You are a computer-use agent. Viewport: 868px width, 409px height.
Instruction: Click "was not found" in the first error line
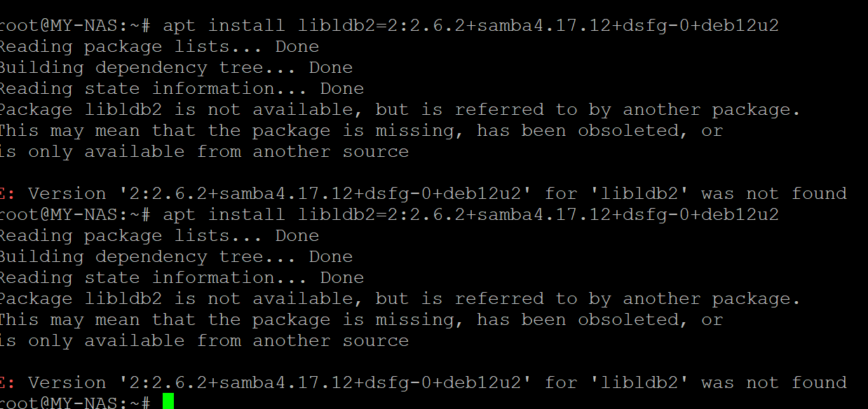click(x=774, y=194)
